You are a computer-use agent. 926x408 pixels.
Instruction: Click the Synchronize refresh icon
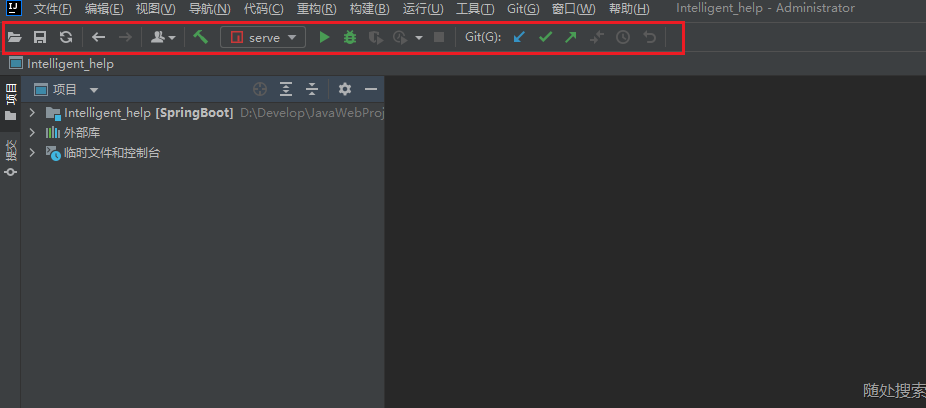[65, 37]
